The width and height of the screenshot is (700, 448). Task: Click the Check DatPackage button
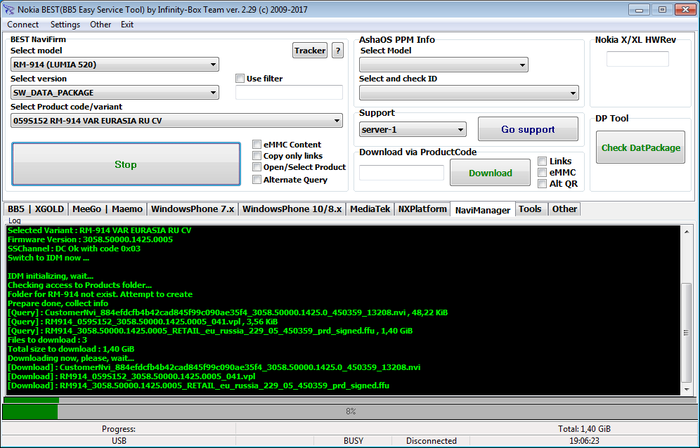(x=641, y=148)
